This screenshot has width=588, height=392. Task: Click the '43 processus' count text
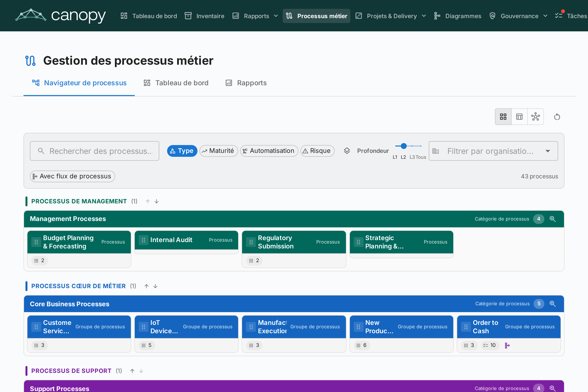539,176
